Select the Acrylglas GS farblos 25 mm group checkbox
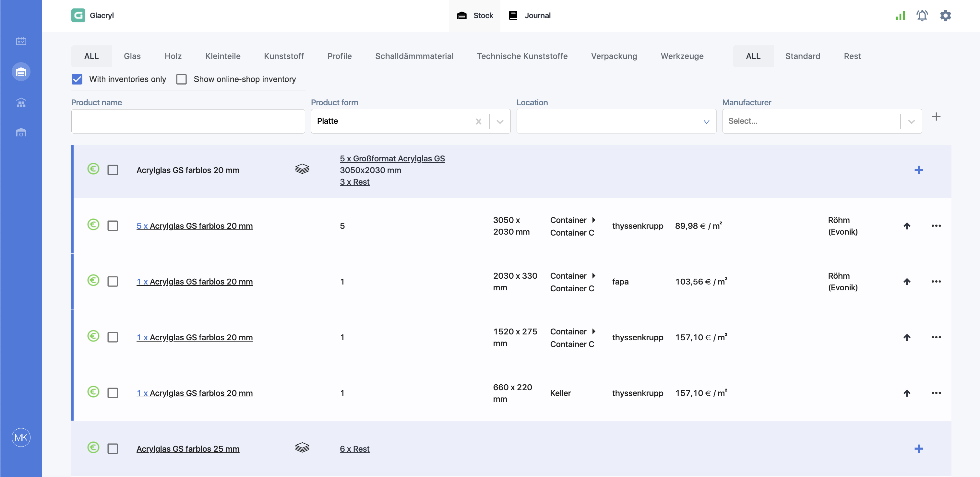This screenshot has width=980, height=477. (x=113, y=449)
